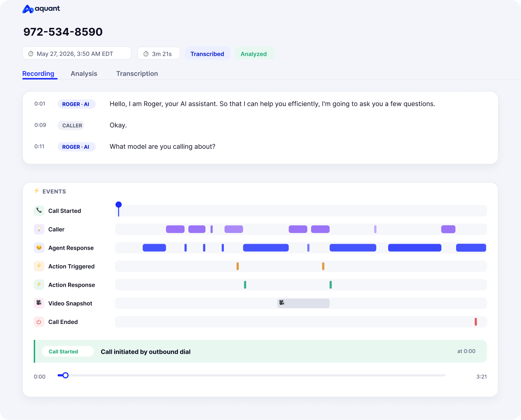521x420 pixels.
Task: Click 'Call initiated by outbound dial' text
Action: click(146, 352)
